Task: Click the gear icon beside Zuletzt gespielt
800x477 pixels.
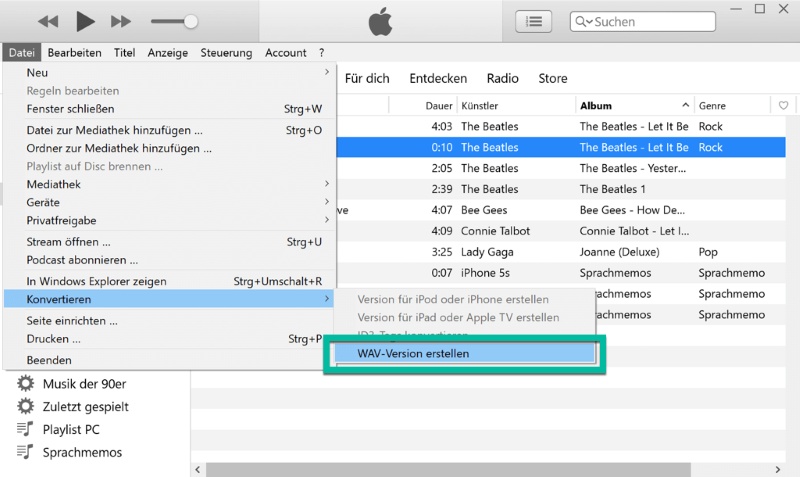Action: (26, 407)
